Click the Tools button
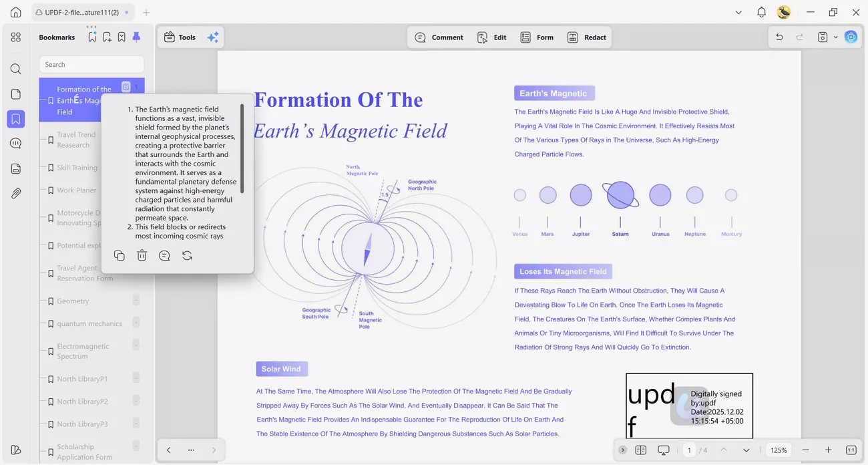 [x=179, y=37]
